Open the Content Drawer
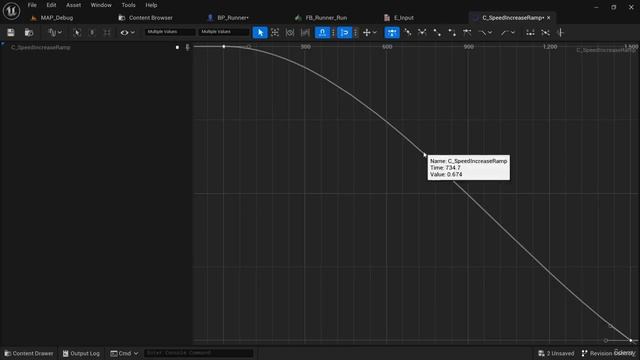640x360 pixels. 29,353
